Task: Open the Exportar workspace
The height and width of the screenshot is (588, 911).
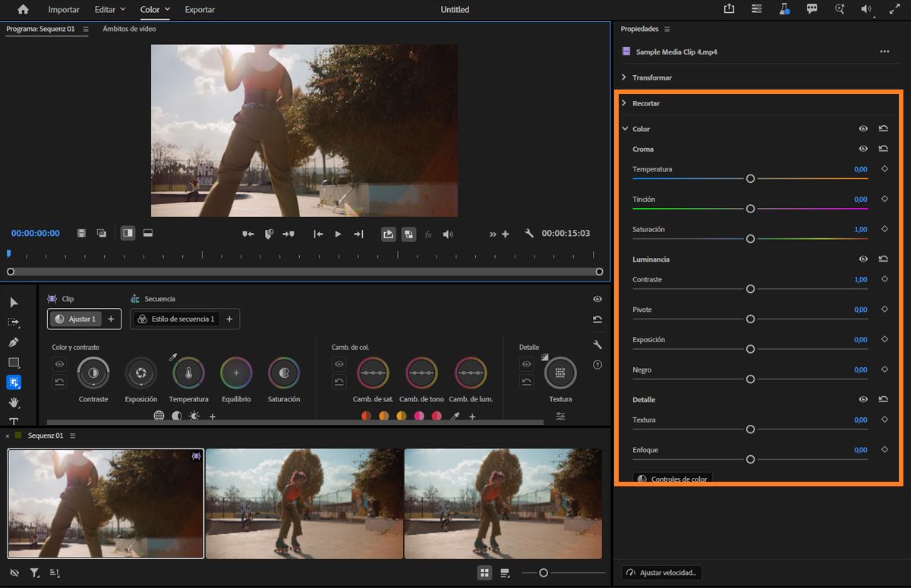Action: pyautogui.click(x=200, y=10)
